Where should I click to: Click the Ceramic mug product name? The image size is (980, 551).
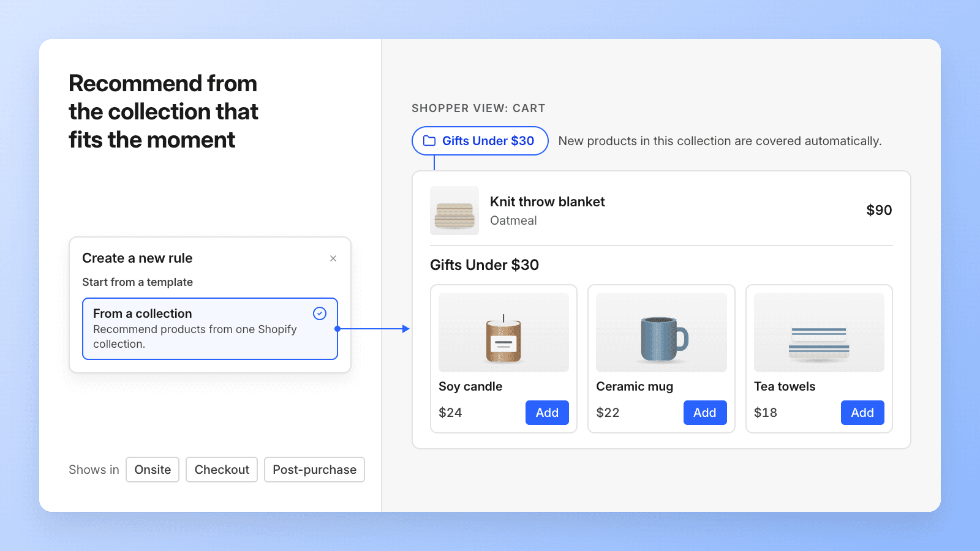pyautogui.click(x=635, y=386)
